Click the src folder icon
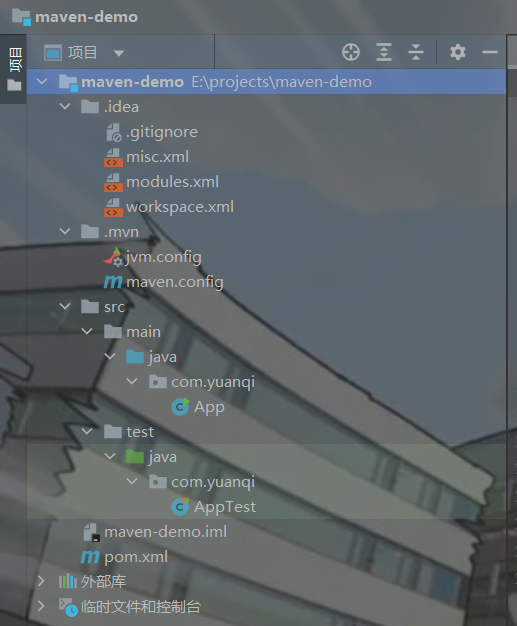Viewport: 517px width, 626px height. [90, 307]
